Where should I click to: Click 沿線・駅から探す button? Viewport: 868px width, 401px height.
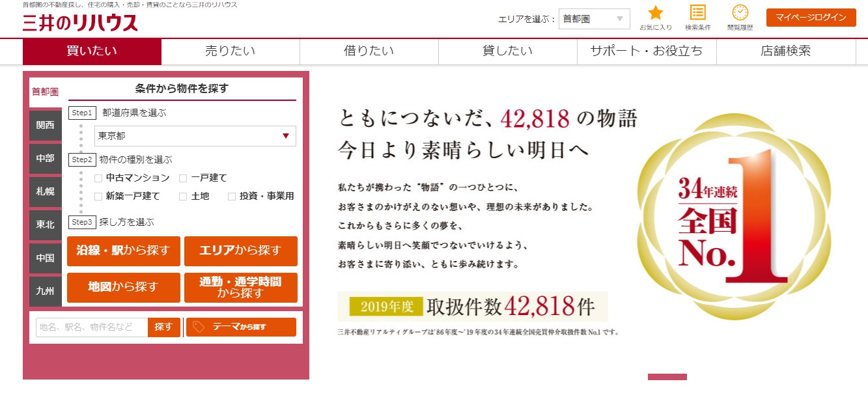(124, 251)
